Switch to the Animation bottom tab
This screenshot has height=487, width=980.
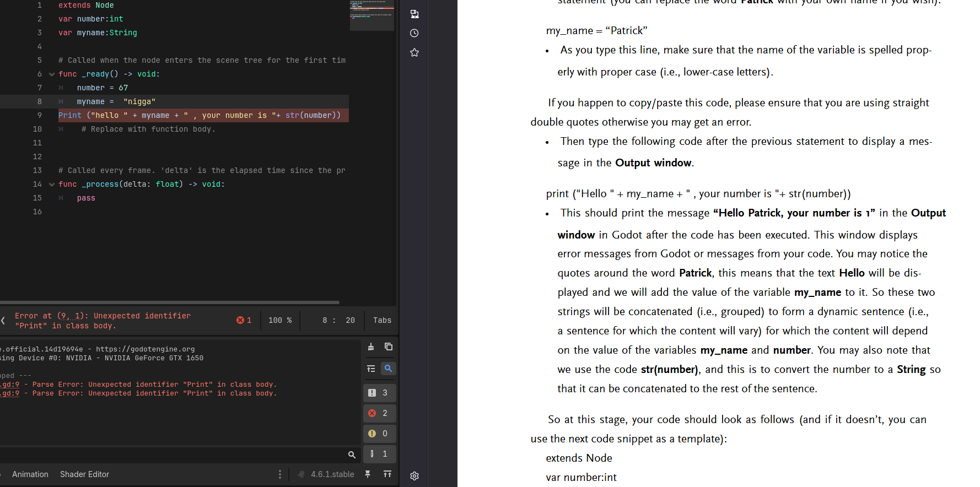tap(30, 474)
